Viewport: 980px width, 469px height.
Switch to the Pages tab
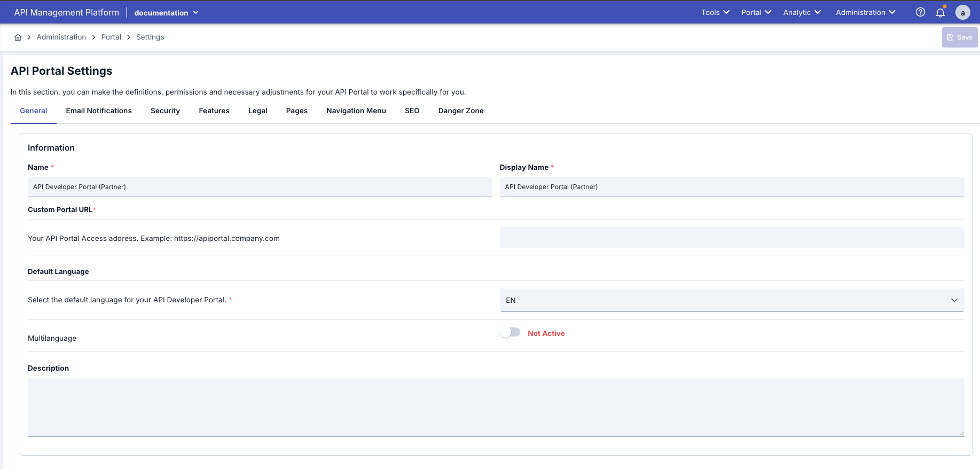pyautogui.click(x=297, y=111)
